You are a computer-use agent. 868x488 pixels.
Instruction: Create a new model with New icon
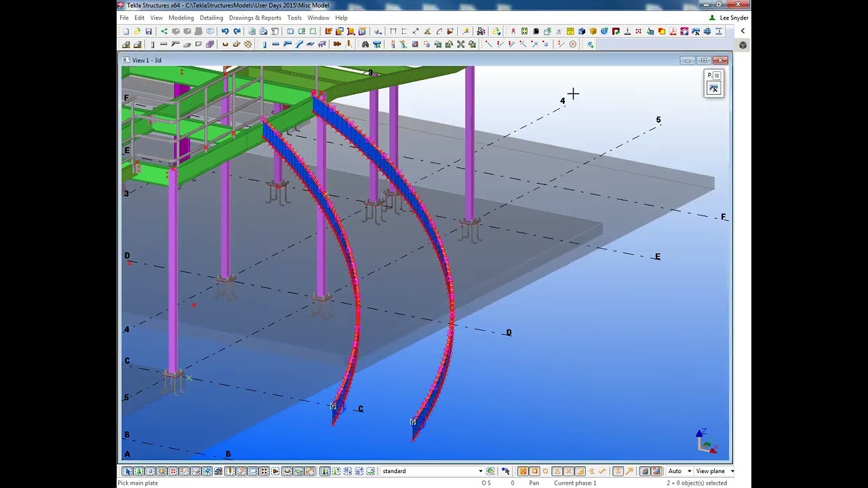click(126, 31)
